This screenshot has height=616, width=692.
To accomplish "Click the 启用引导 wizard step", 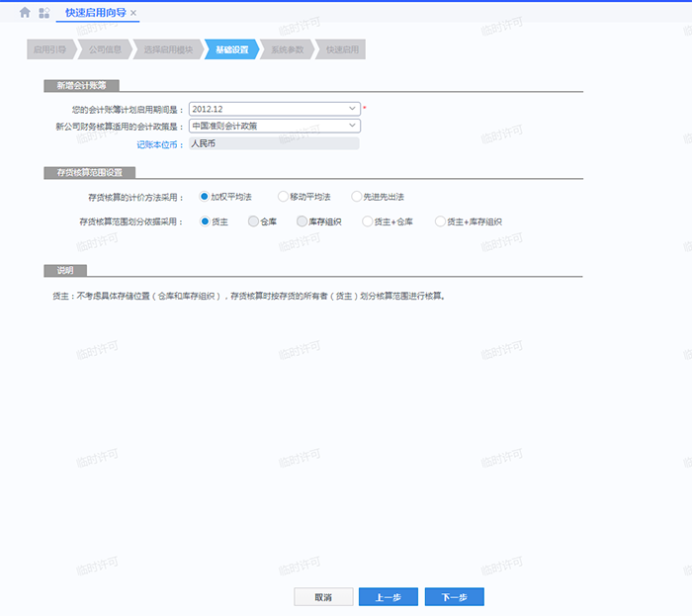I will (48, 49).
